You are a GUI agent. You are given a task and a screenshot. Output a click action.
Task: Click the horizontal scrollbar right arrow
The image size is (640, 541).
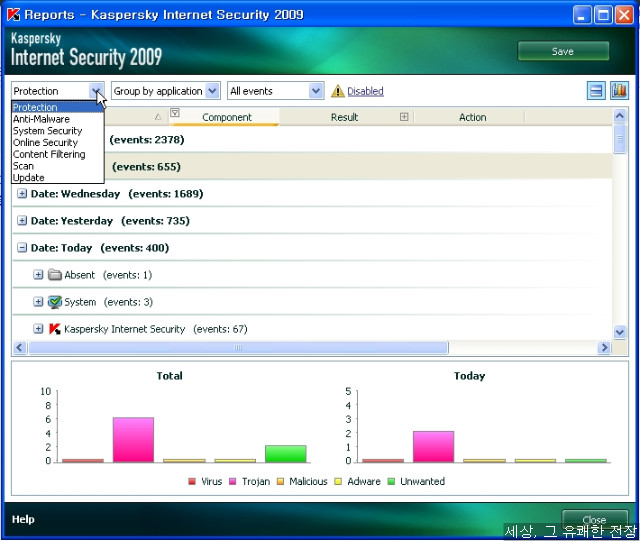604,348
